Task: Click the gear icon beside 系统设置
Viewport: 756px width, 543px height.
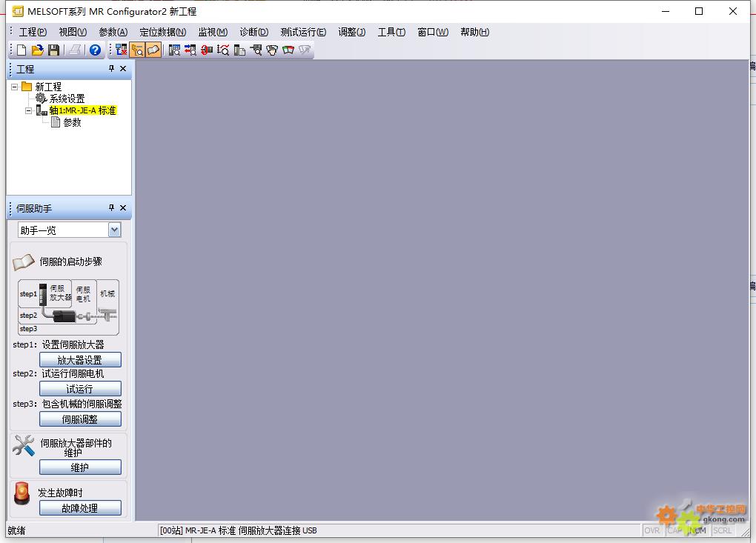Action: pos(42,99)
